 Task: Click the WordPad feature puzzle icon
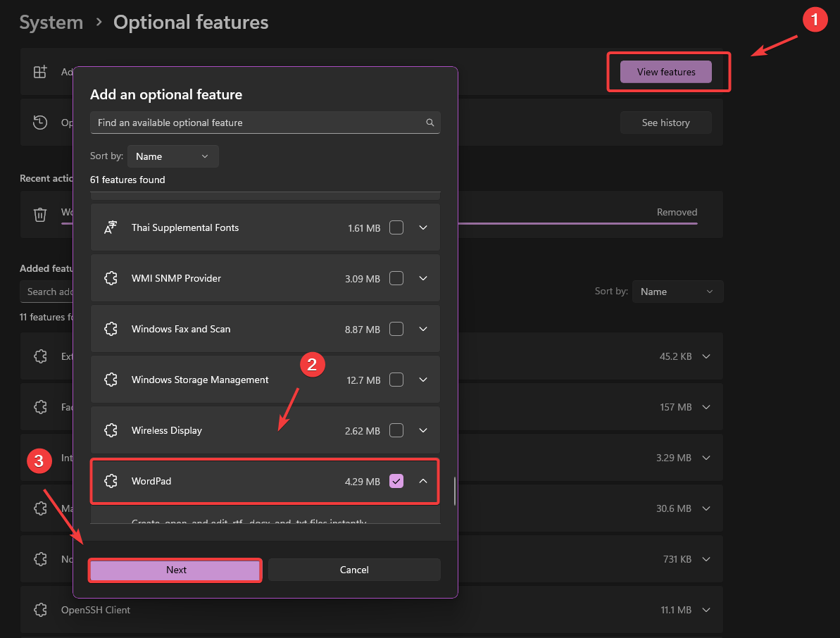pos(111,481)
